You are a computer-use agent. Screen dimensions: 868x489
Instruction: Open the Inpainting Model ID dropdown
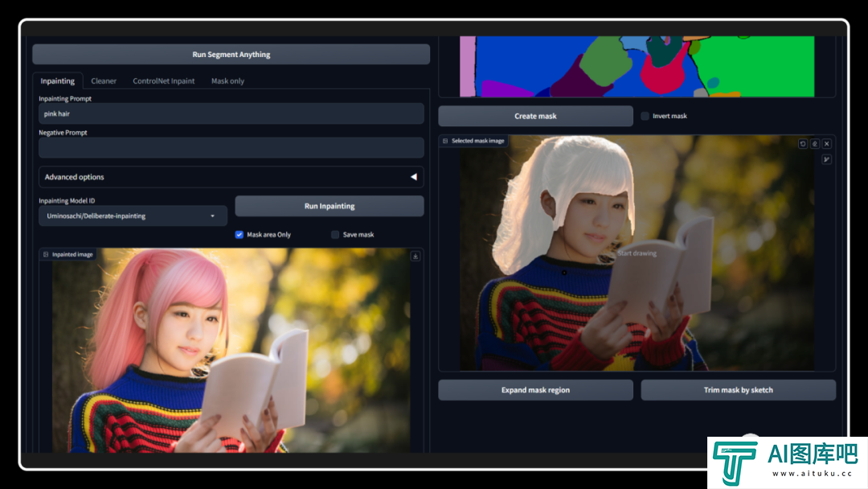[x=133, y=216]
